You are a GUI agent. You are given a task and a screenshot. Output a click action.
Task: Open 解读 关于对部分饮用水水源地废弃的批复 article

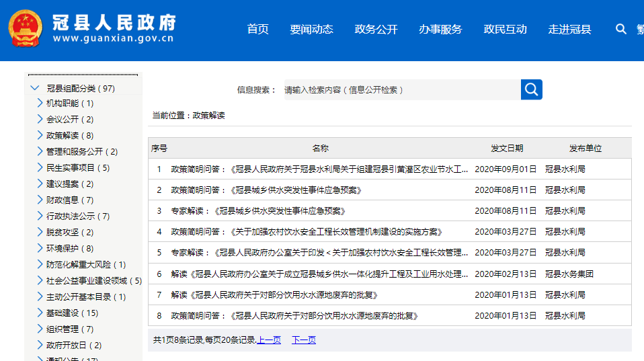coord(274,294)
